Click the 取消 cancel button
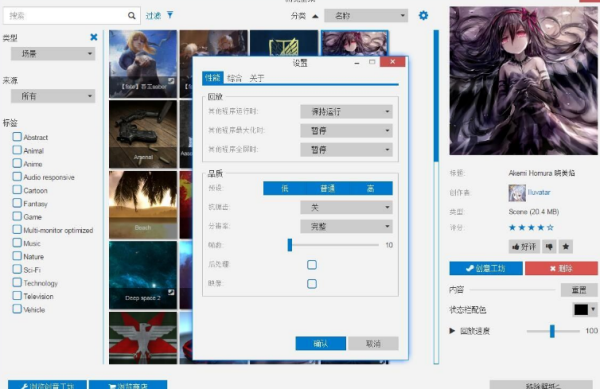The width and height of the screenshot is (600, 389). [373, 343]
